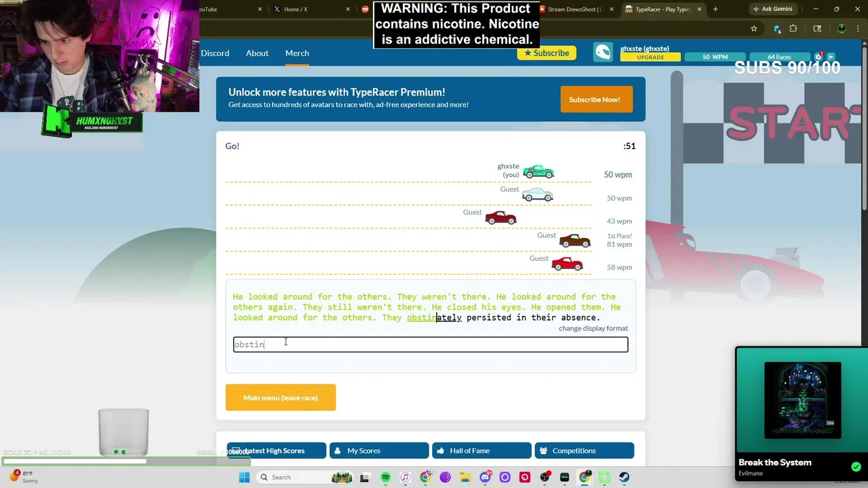Open Hall of Fame
868x488 pixels.
(x=481, y=451)
